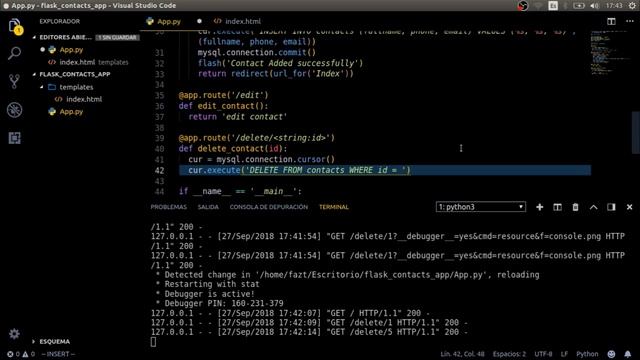Image resolution: width=640 pixels, height=360 pixels.
Task: Open editor more actions ellipsis menu
Action: [x=630, y=21]
